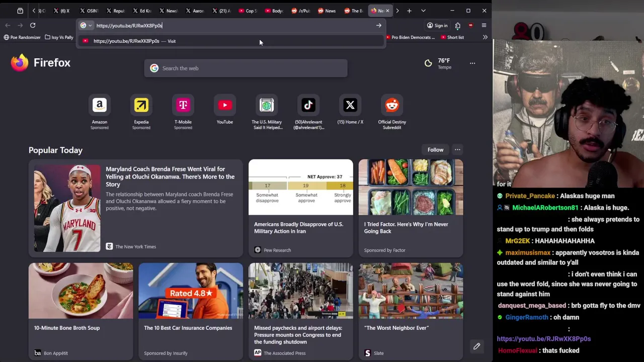Open the Amazon sponsored shortcut
644x362 pixels.
click(100, 112)
